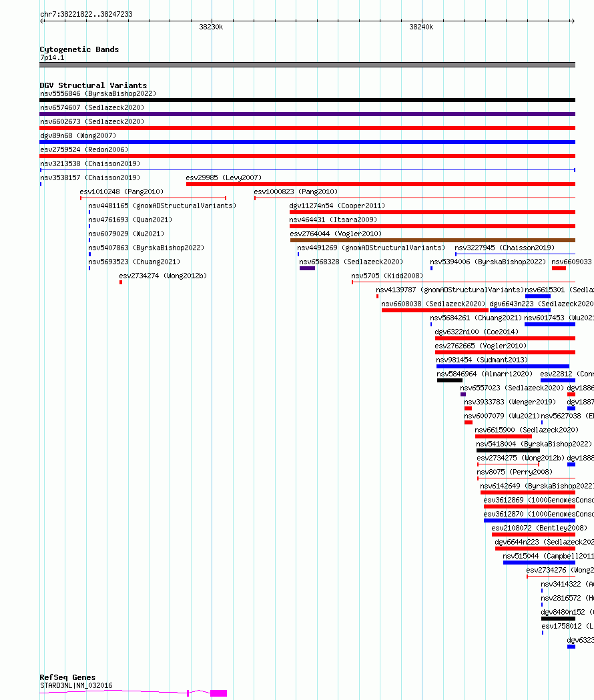Click the black block under nsv5846964

(x=450, y=380)
